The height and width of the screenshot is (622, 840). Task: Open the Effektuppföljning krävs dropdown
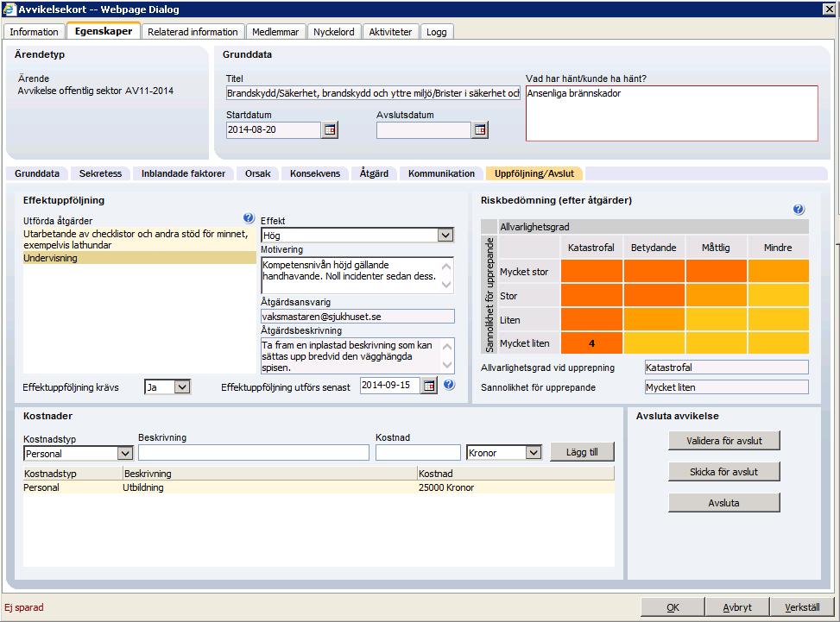coord(182,386)
